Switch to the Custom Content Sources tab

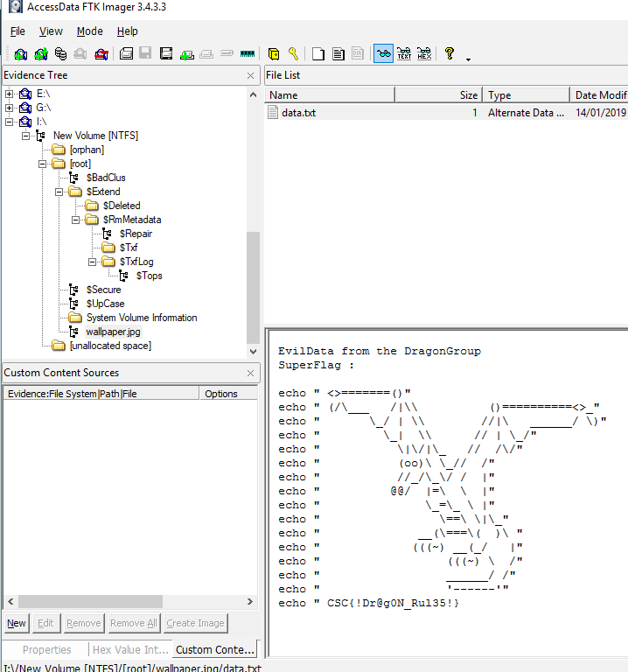pos(215,650)
